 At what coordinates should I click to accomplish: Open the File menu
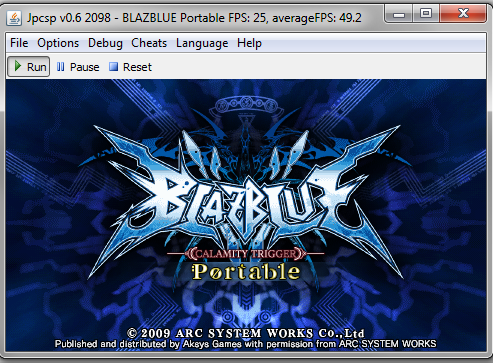click(19, 43)
